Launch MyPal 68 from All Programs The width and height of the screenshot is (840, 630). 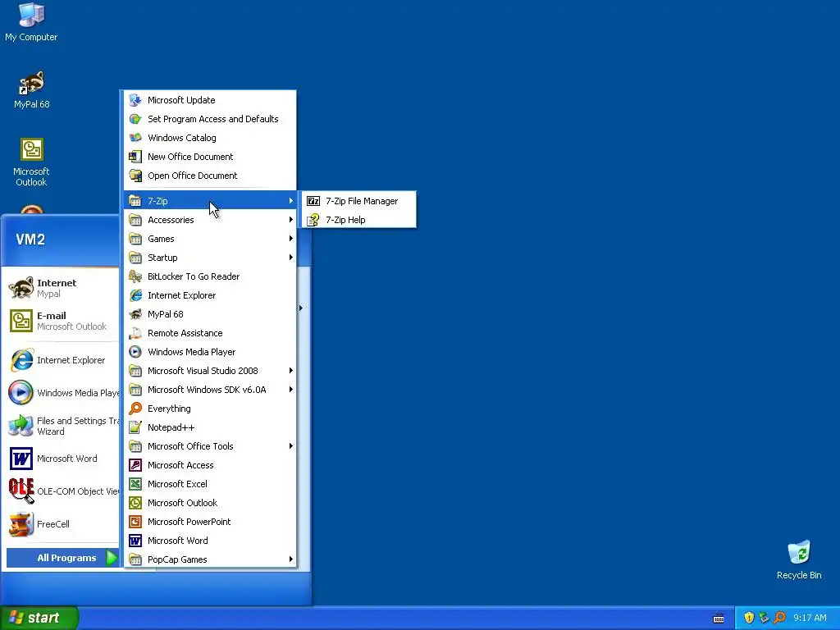tap(210, 314)
